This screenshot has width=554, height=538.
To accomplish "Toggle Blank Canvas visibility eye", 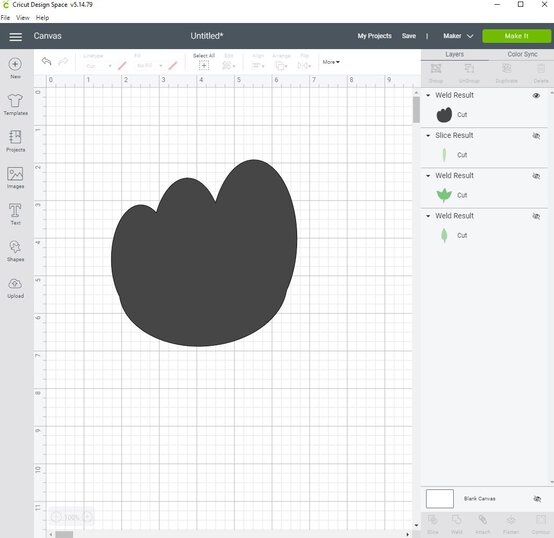I will tap(537, 499).
